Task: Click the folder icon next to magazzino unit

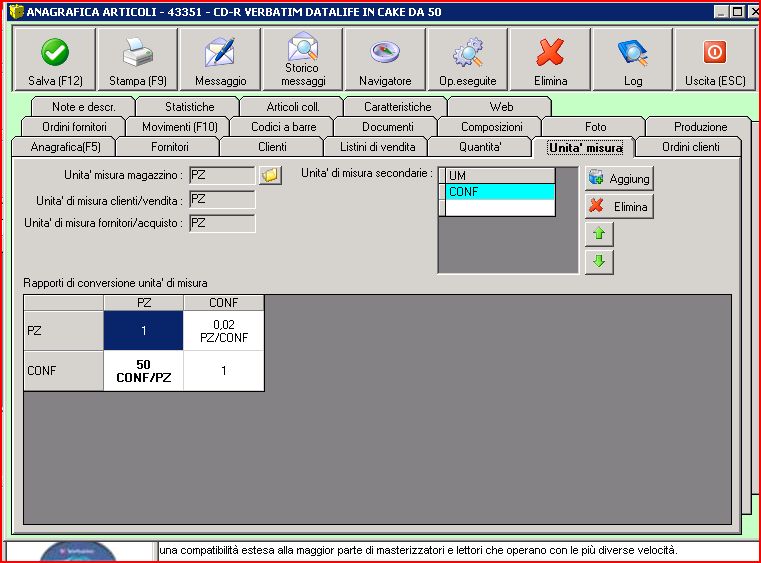Action: pos(270,175)
